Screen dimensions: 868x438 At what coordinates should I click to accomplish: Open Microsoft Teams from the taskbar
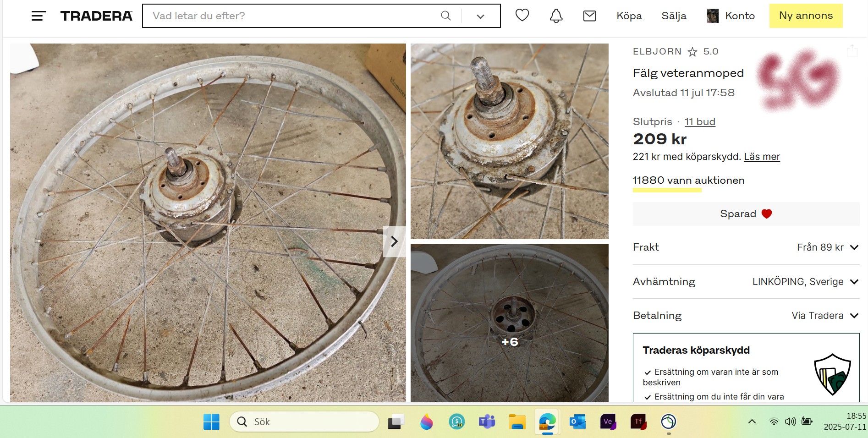pos(487,422)
